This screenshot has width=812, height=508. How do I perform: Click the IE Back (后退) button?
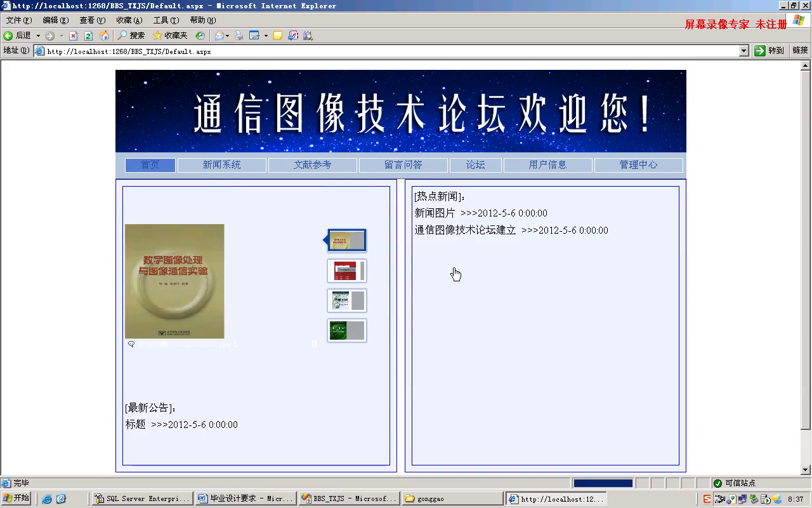coord(17,36)
